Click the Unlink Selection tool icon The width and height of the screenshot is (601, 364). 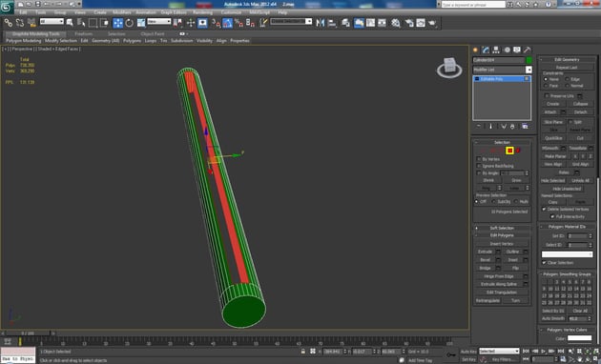(19, 23)
